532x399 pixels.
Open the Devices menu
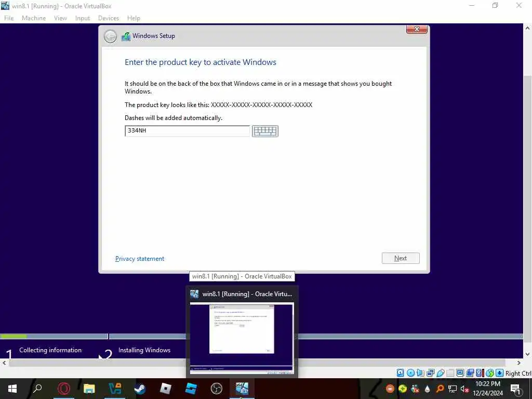point(109,18)
